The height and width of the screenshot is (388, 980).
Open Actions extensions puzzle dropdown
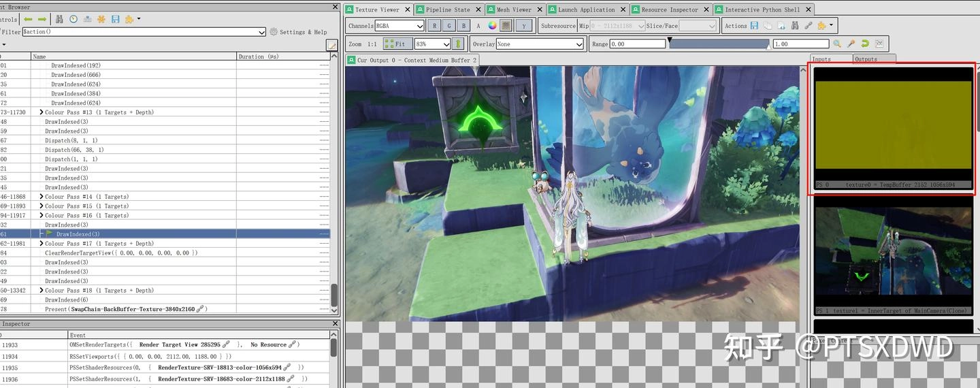(825, 25)
